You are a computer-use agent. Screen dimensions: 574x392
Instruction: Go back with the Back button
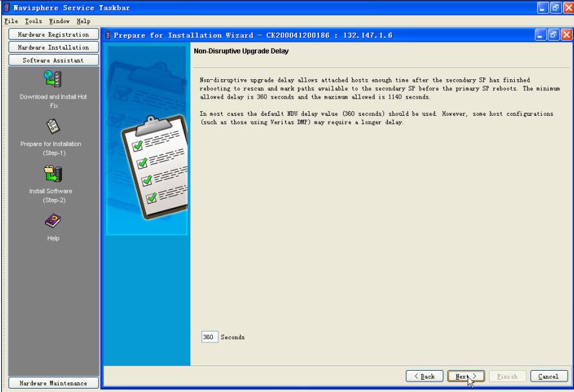(x=424, y=377)
